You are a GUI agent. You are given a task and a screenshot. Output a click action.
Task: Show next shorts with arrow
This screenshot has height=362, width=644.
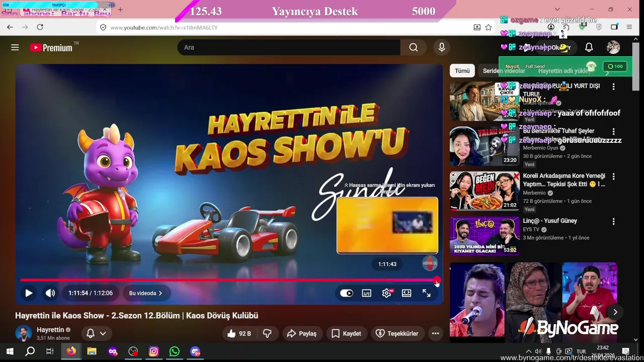[615, 312]
